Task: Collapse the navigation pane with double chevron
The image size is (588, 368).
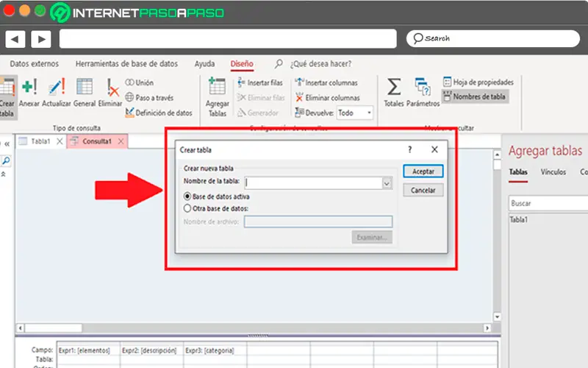Action: click(7, 144)
